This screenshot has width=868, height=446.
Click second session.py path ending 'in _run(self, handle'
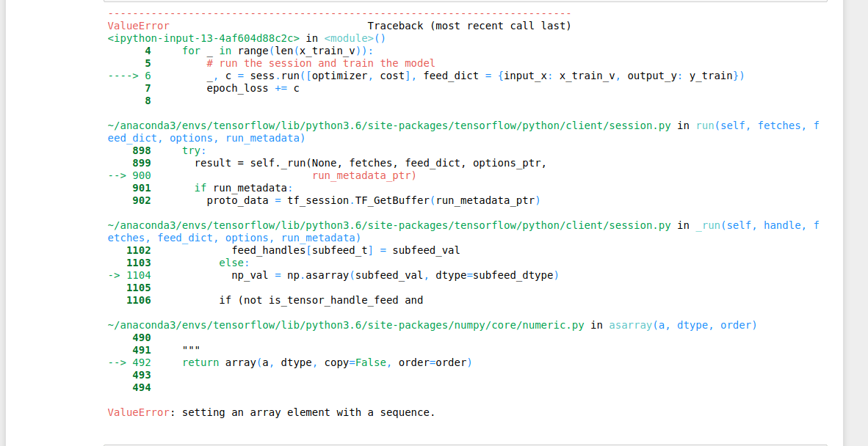pos(463,225)
